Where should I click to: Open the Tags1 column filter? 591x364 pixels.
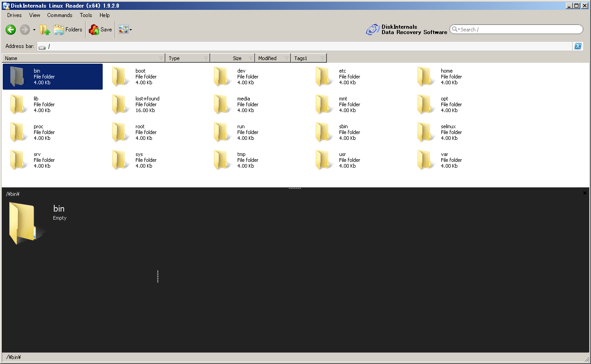[323, 58]
